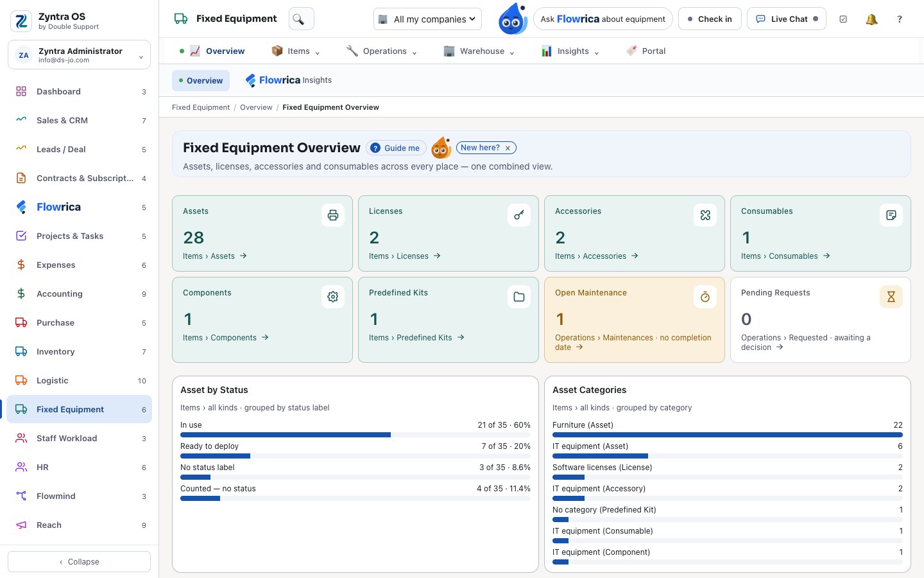Open the notifications bell icon
This screenshot has height=578, width=924.
871,19
